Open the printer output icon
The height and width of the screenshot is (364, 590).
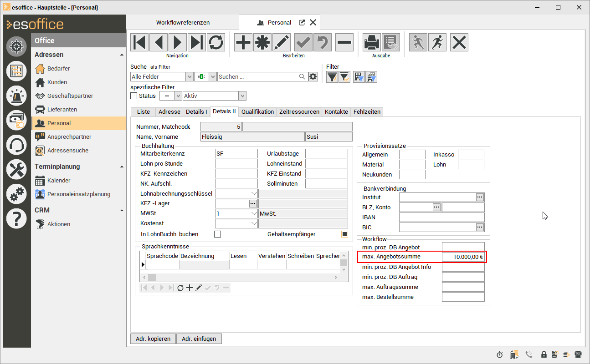372,42
